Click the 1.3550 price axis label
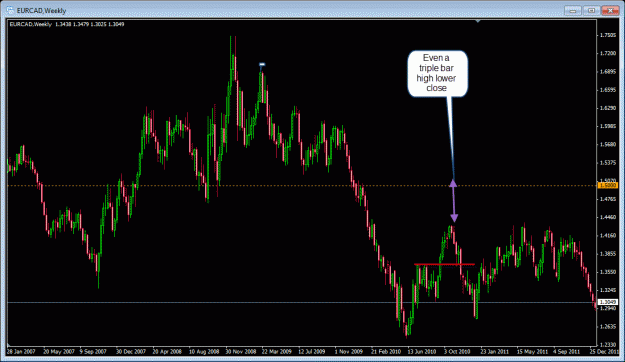 pos(608,272)
